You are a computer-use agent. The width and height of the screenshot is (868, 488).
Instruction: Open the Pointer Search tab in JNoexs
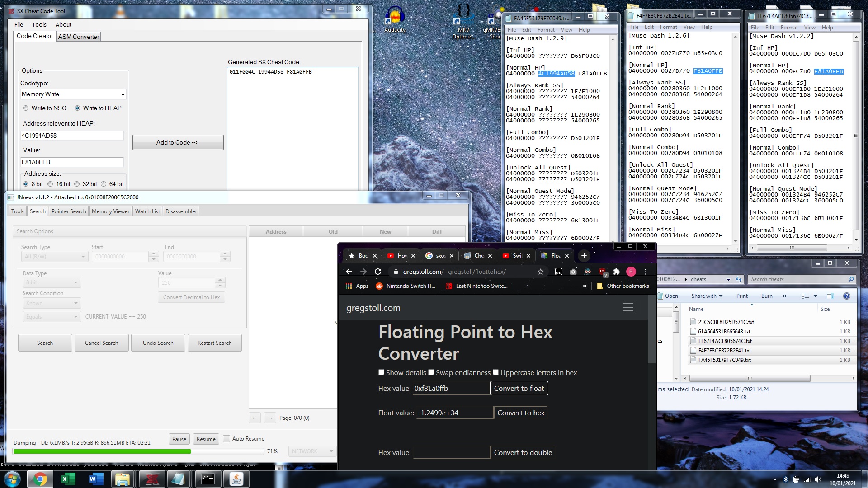69,211
